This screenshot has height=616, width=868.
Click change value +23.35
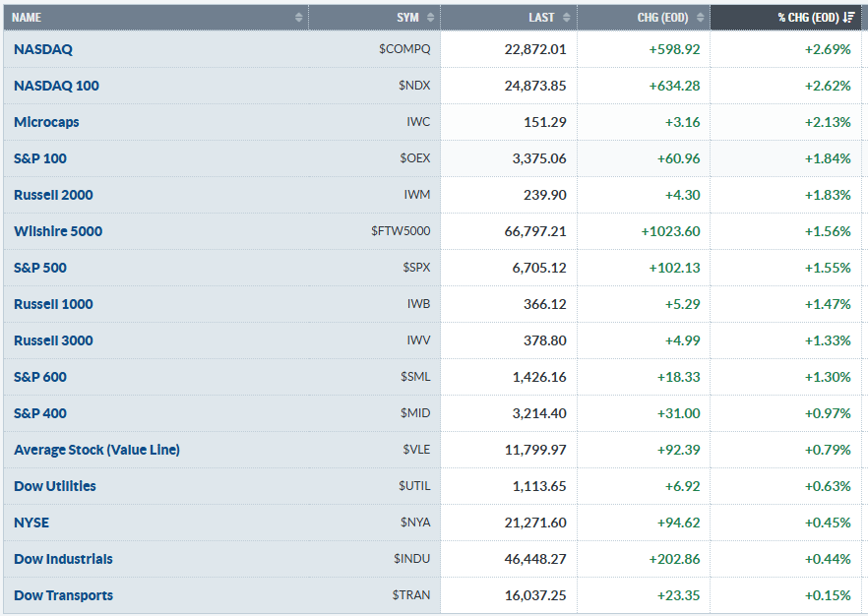point(679,595)
